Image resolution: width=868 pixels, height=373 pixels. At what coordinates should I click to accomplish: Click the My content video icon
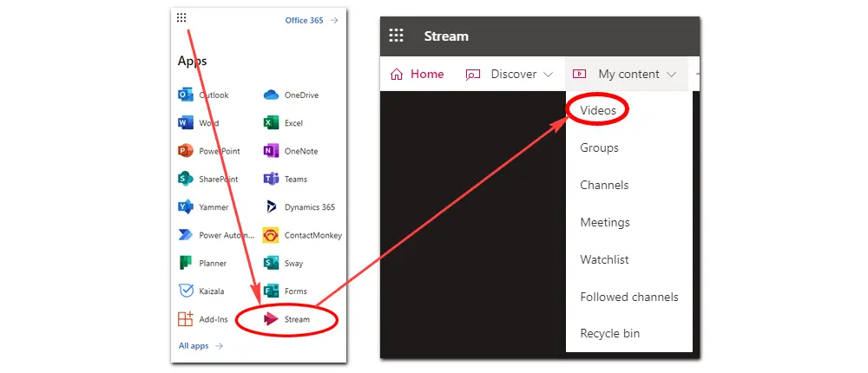pyautogui.click(x=579, y=74)
